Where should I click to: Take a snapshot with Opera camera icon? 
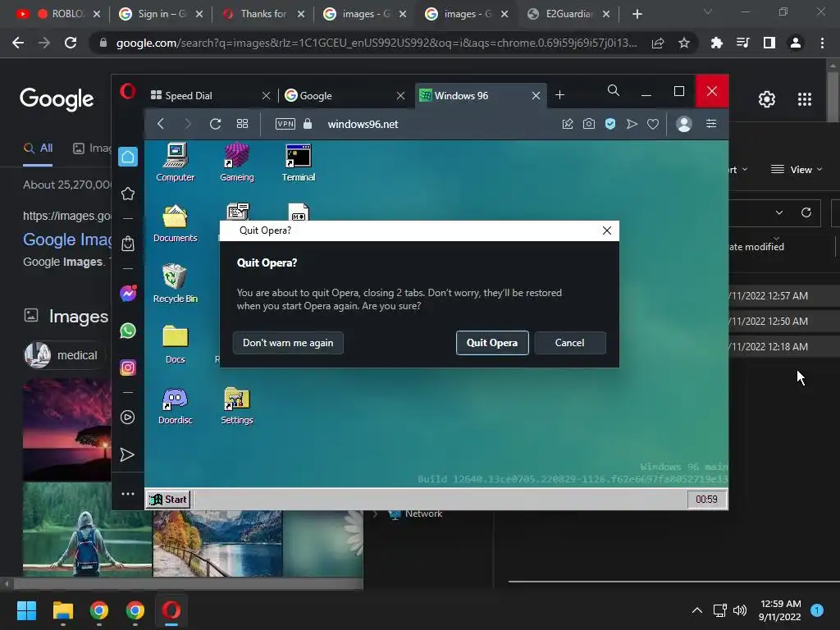[x=589, y=125]
